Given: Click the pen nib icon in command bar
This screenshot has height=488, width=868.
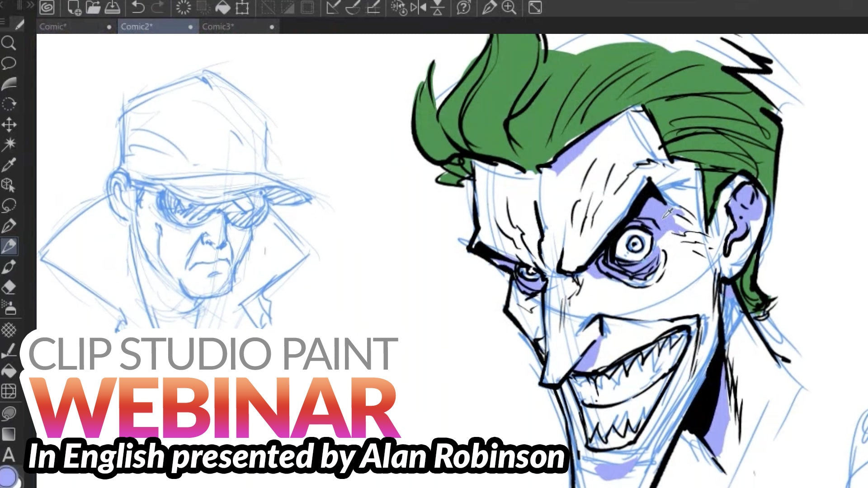Looking at the screenshot, I should (489, 7).
